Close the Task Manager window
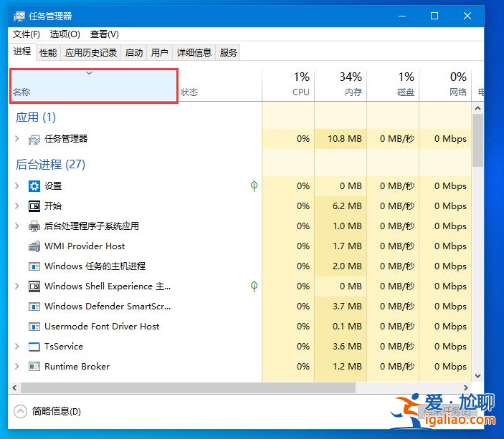 pyautogui.click(x=467, y=16)
